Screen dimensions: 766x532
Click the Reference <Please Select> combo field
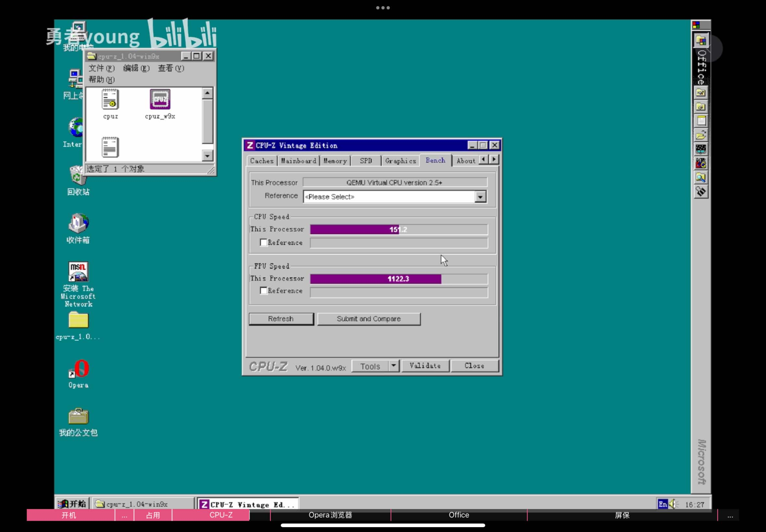(394, 197)
